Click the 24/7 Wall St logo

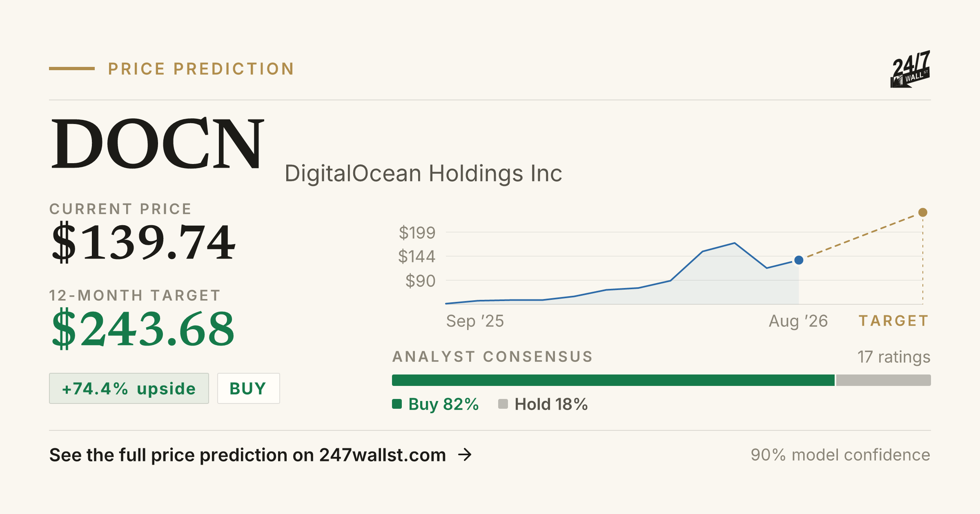click(910, 69)
